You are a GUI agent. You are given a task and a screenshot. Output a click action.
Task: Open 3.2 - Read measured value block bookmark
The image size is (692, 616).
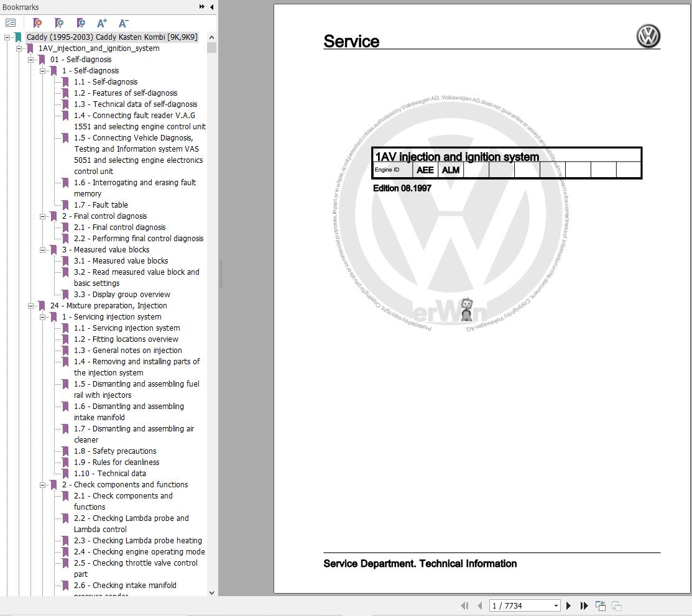136,278
